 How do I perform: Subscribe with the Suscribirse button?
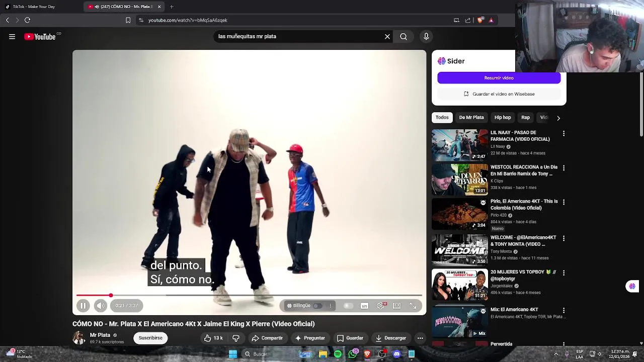[150, 338]
